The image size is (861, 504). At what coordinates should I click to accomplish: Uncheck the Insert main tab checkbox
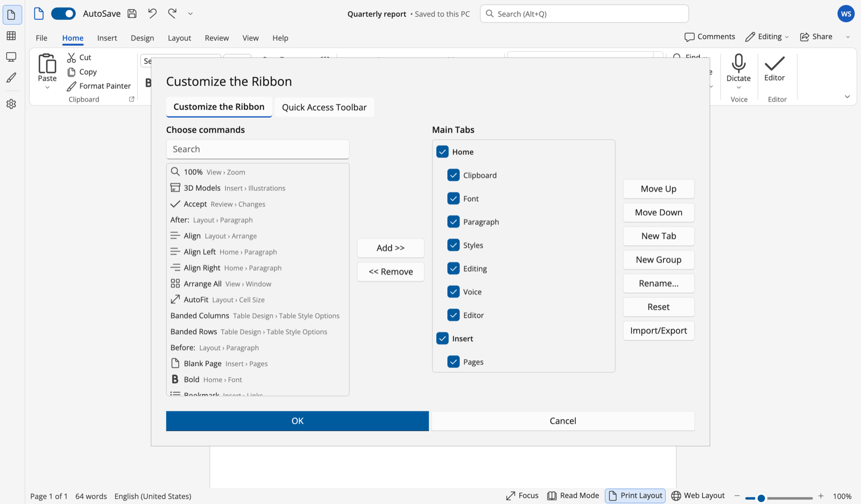coord(442,338)
